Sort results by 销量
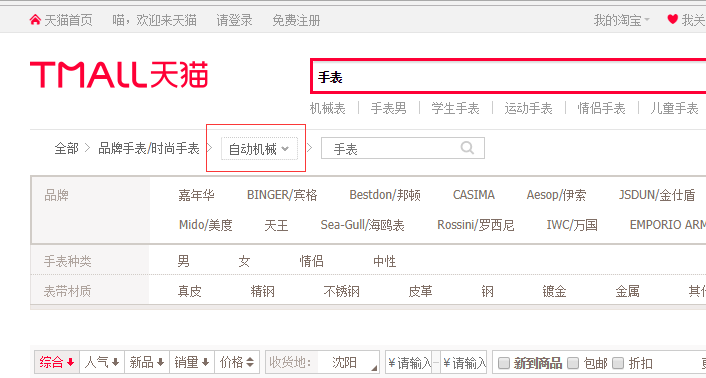 [192, 362]
